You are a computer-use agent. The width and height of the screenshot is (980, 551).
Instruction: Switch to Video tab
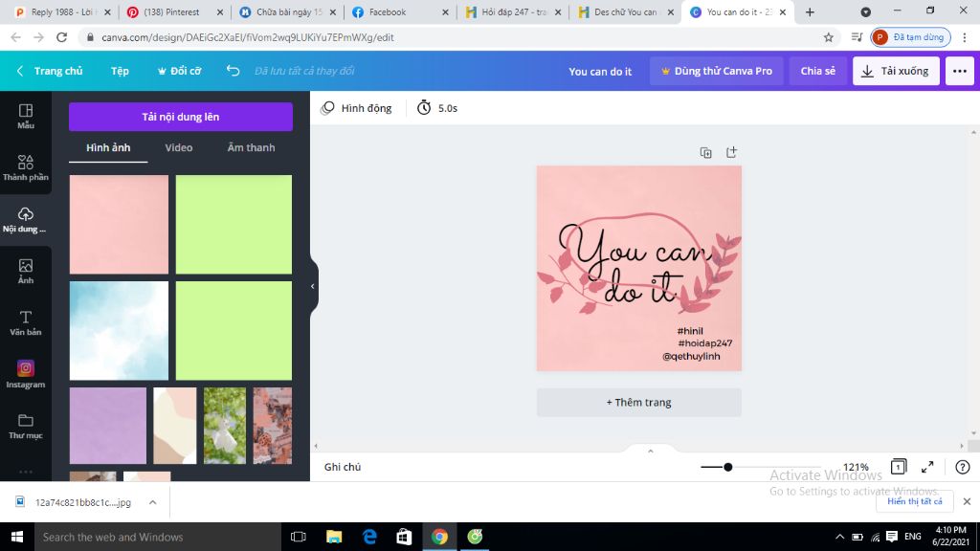point(179,148)
